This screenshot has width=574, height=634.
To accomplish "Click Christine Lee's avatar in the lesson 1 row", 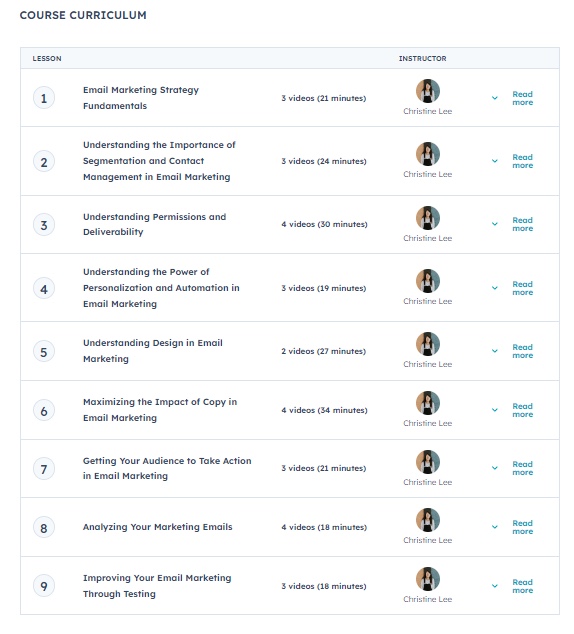I will tap(428, 91).
